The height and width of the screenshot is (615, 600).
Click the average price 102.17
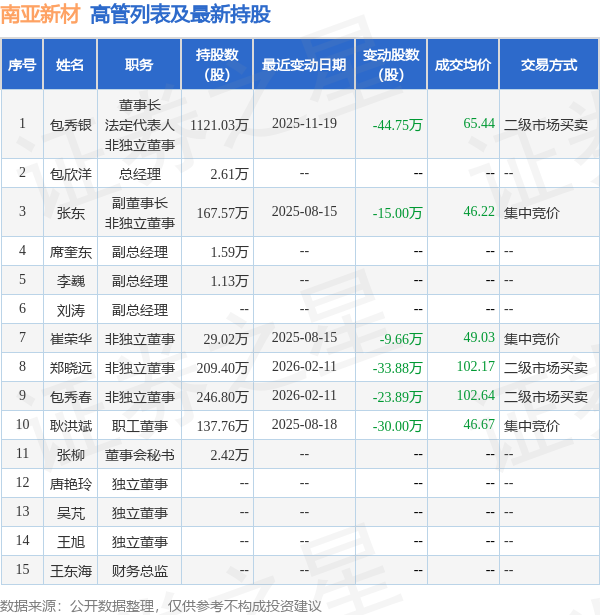pyautogui.click(x=476, y=366)
